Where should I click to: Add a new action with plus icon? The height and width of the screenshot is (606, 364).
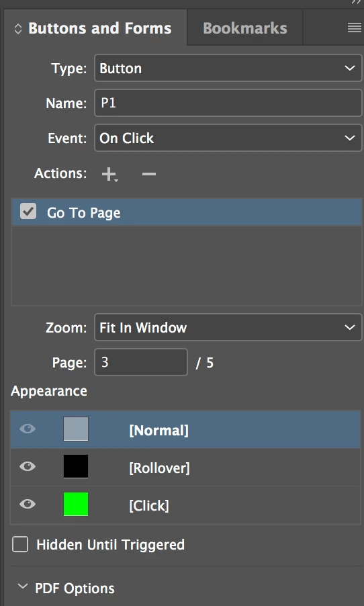(109, 174)
